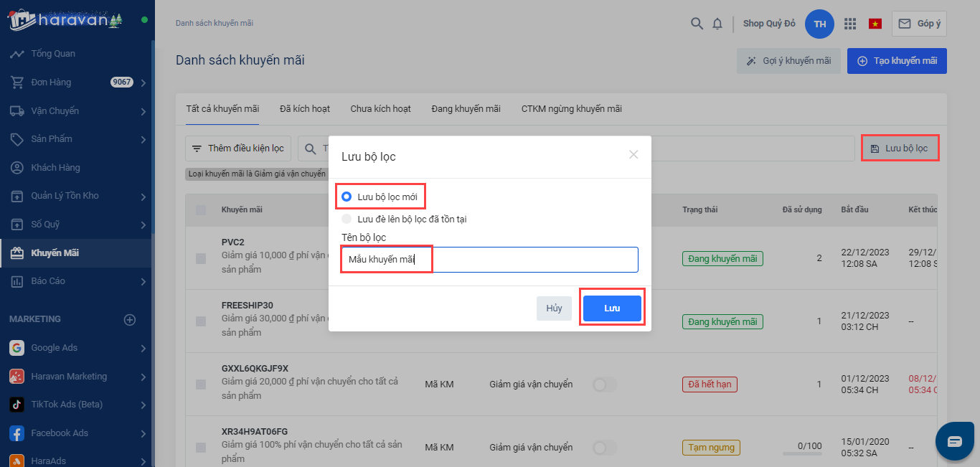980x467 pixels.
Task: Click the blue Lưu button
Action: (x=611, y=308)
